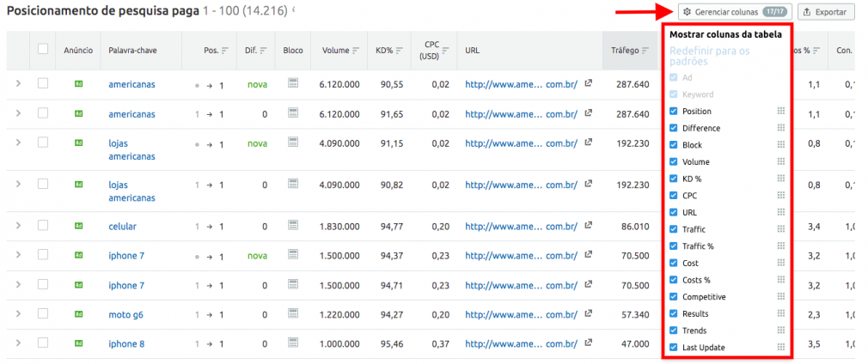Screen dimensions: 868x364
Task: Click the KD% header sort icon
Action: [400, 51]
